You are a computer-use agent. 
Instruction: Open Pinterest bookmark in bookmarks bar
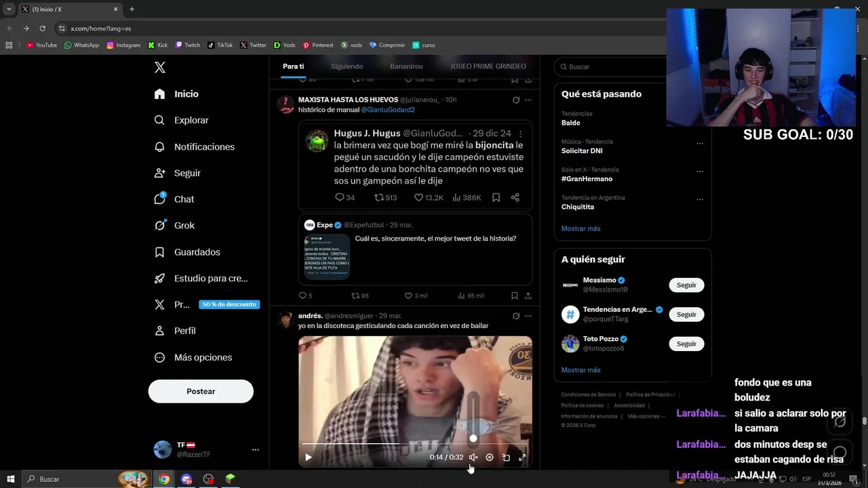pyautogui.click(x=318, y=45)
